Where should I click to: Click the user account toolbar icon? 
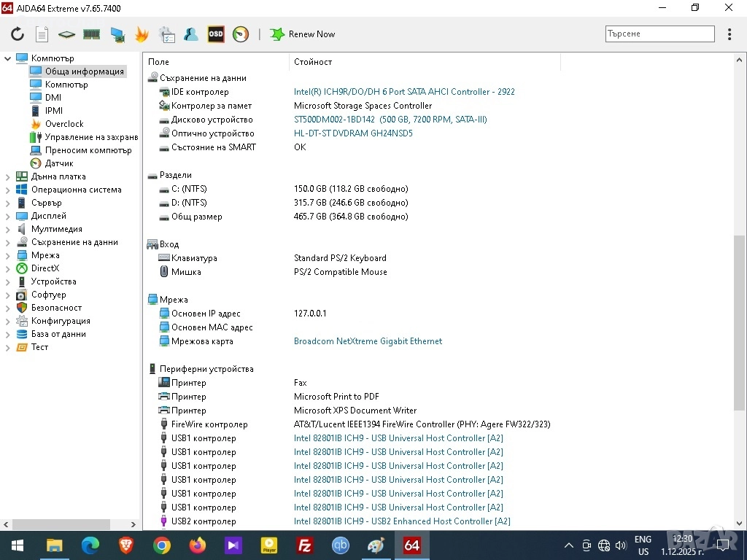[191, 34]
